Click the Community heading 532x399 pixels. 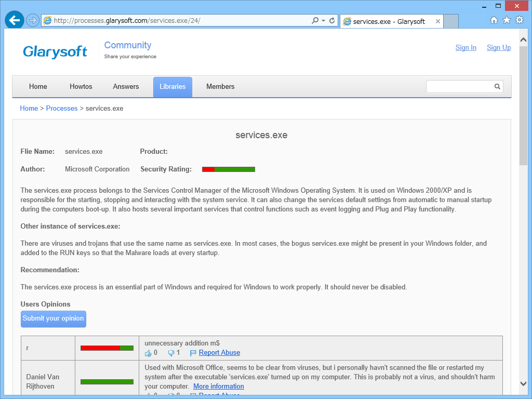click(x=128, y=45)
